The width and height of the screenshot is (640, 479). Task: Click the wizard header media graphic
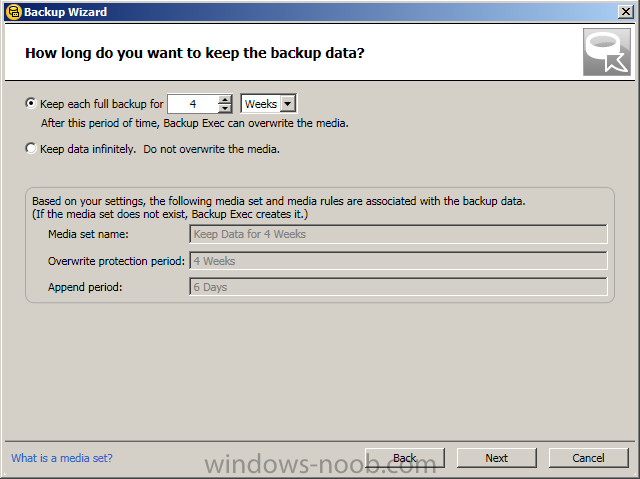pos(607,52)
